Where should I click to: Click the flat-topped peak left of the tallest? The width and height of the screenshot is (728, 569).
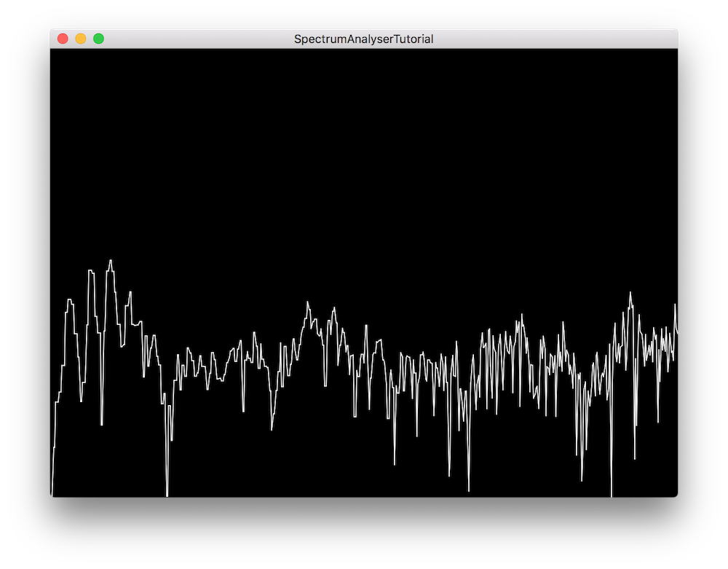pyautogui.click(x=91, y=271)
